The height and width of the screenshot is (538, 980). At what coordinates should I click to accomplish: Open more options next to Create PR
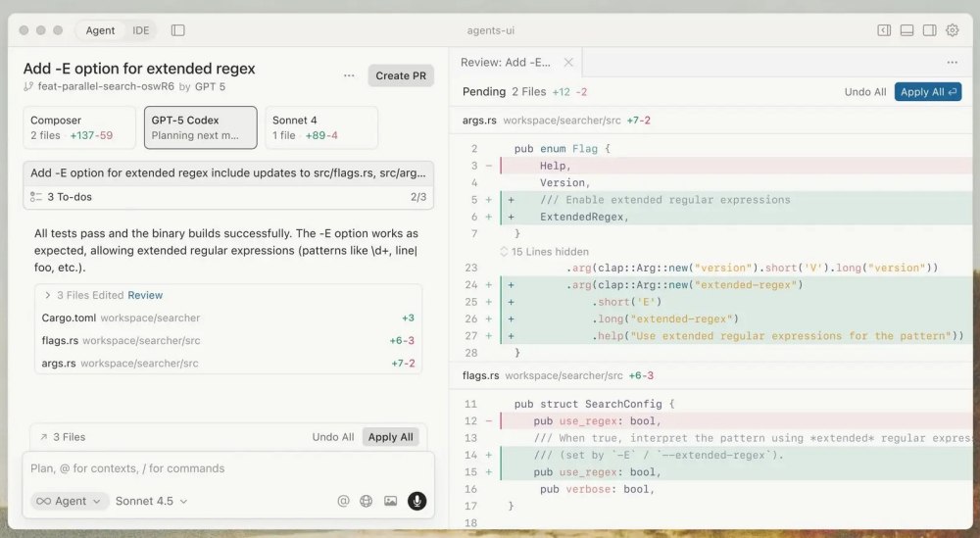(349, 75)
